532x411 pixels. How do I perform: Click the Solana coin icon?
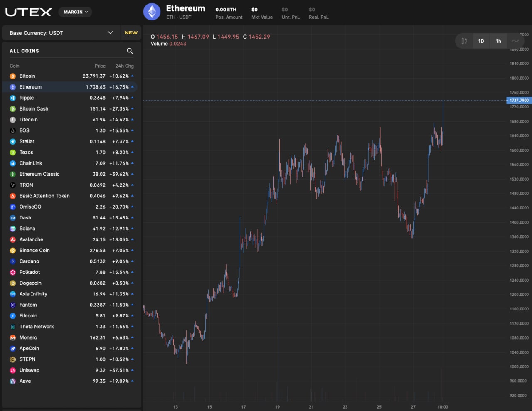click(x=13, y=229)
